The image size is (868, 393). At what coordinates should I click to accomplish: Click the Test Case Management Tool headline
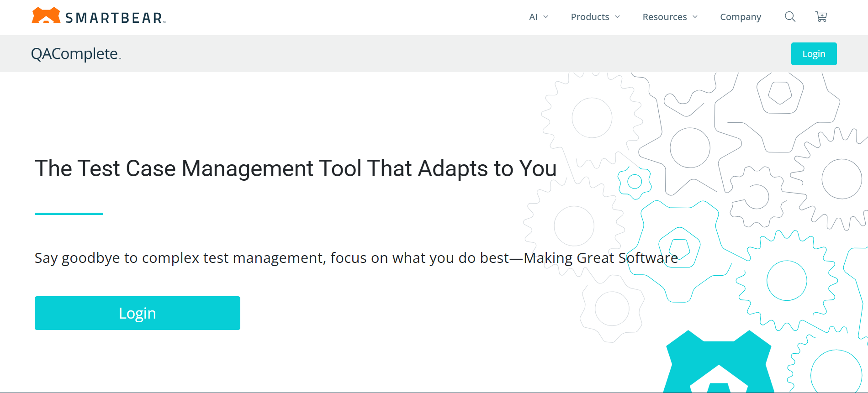(296, 168)
